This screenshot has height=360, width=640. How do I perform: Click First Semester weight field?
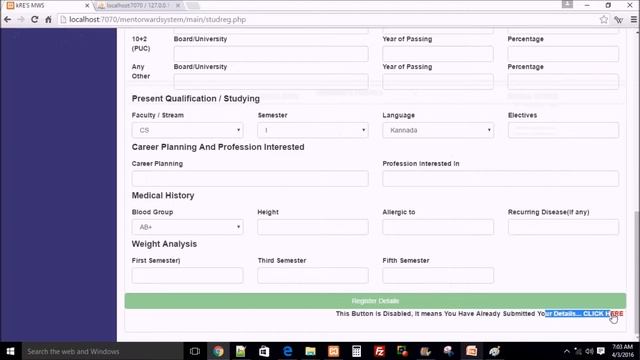point(187,276)
